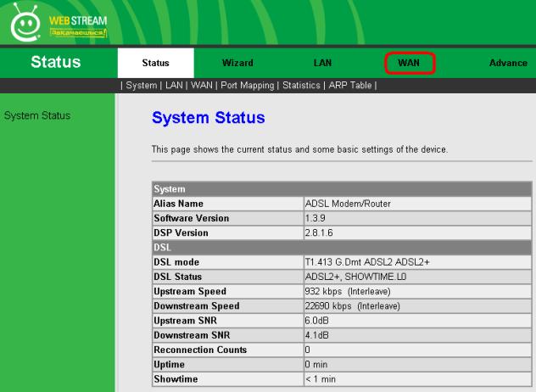This screenshot has width=536, height=392.
Task: Switch to the LAN main tab
Action: tap(322, 63)
